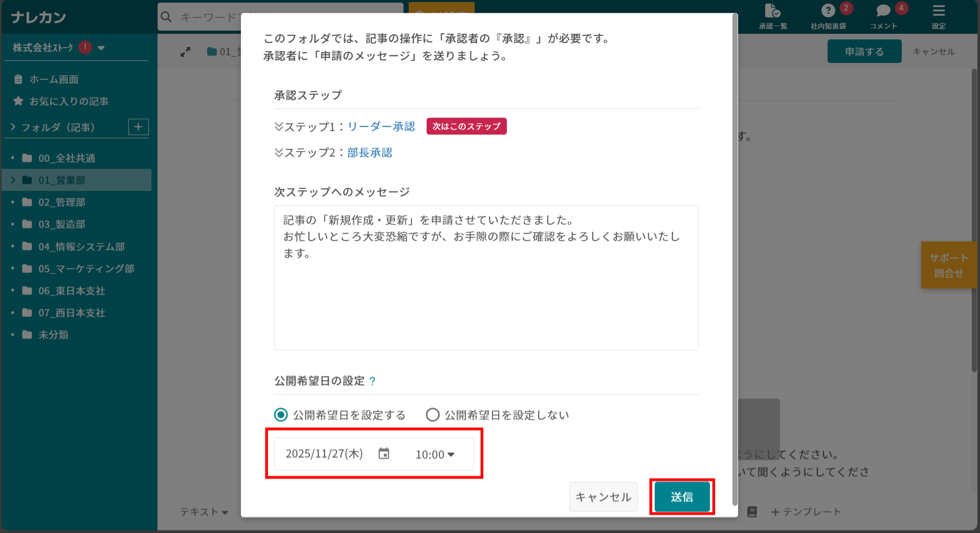Select 公開希望日を設定する radio button

(280, 415)
